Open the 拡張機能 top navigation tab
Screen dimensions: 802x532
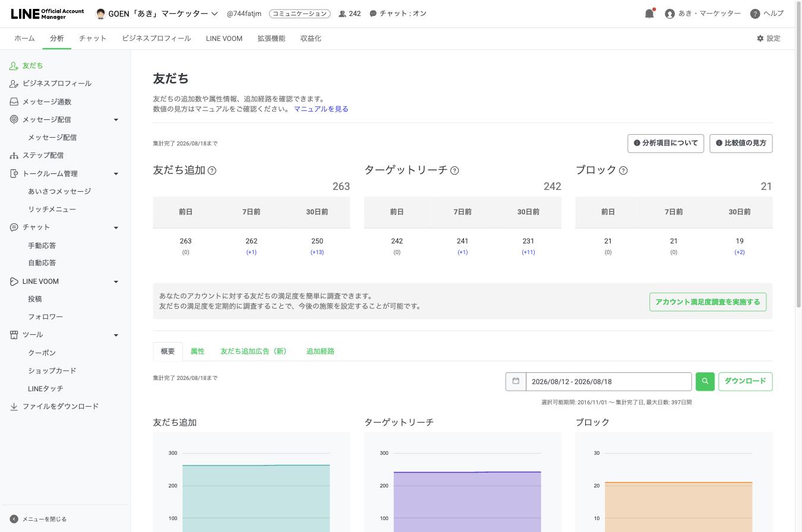tap(271, 39)
